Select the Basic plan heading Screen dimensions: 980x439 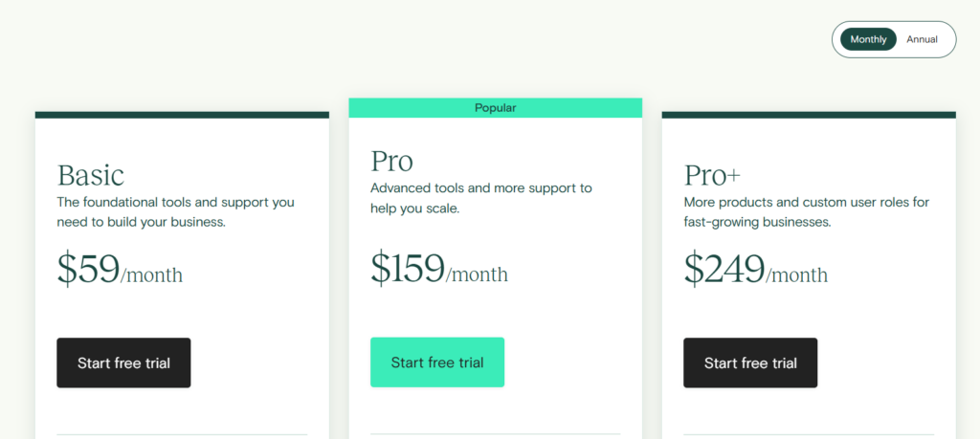coord(91,175)
